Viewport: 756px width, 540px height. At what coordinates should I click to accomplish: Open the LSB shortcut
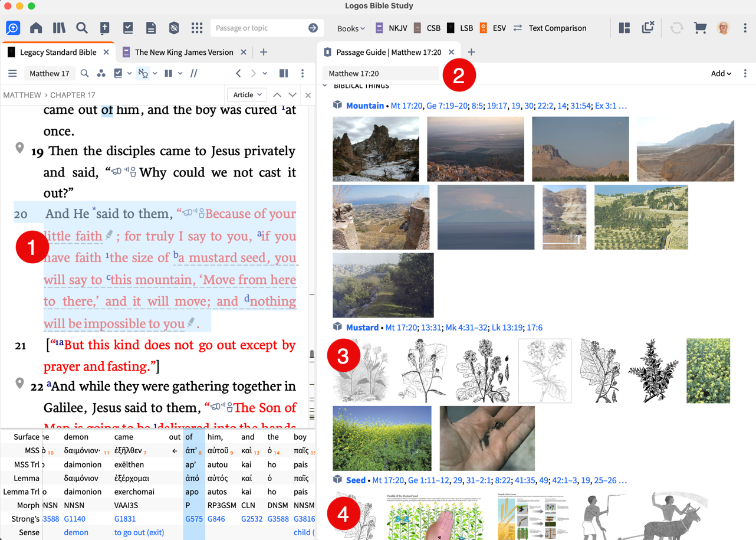(x=459, y=28)
